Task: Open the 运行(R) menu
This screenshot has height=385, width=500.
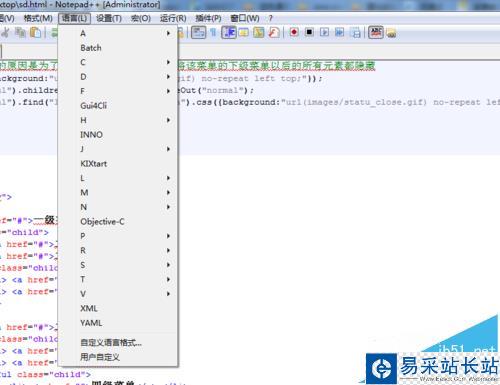Action: 173,18
